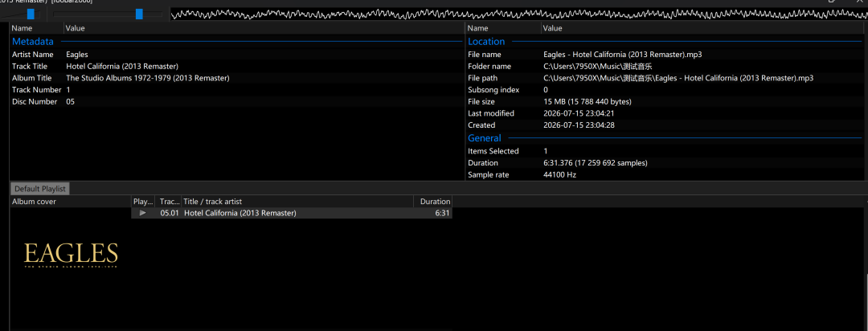Select the Sample rate field label

point(489,175)
